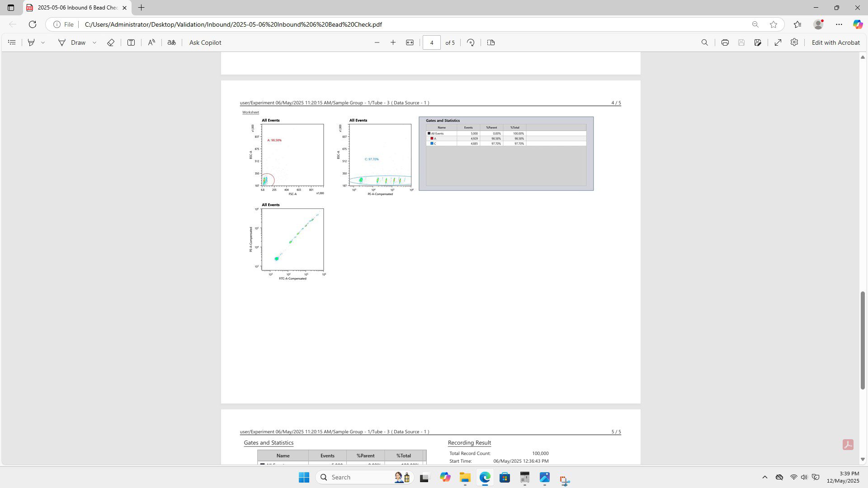Rotate the PDF page

[x=471, y=42]
